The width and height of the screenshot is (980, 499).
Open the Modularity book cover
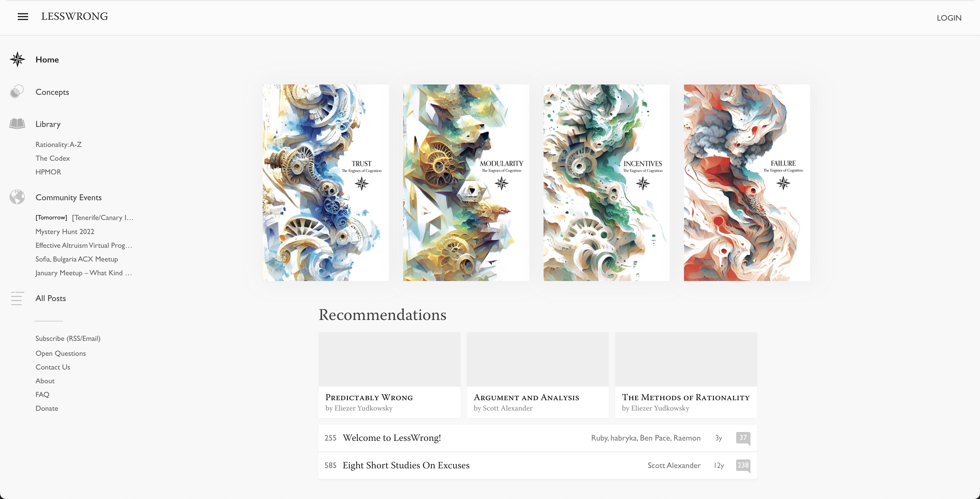[466, 182]
